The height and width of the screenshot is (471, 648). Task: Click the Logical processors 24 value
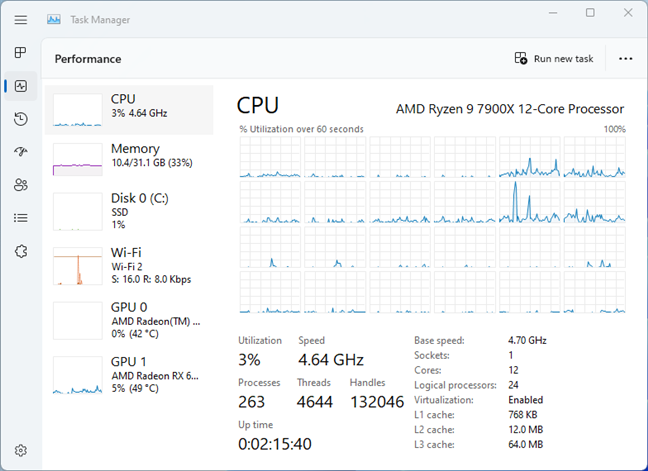513,385
